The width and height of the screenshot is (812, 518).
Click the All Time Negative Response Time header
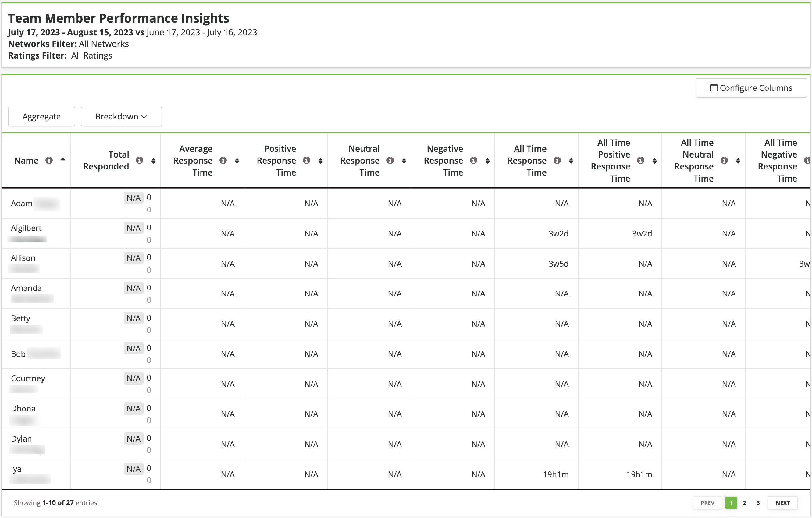(x=778, y=160)
